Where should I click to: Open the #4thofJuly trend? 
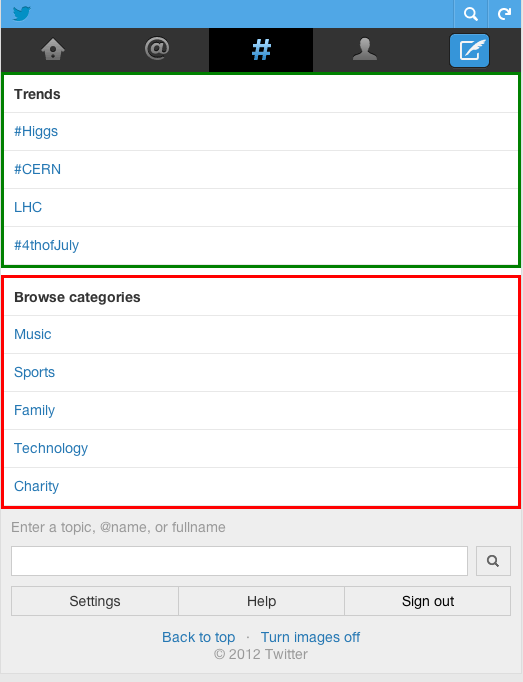[47, 245]
